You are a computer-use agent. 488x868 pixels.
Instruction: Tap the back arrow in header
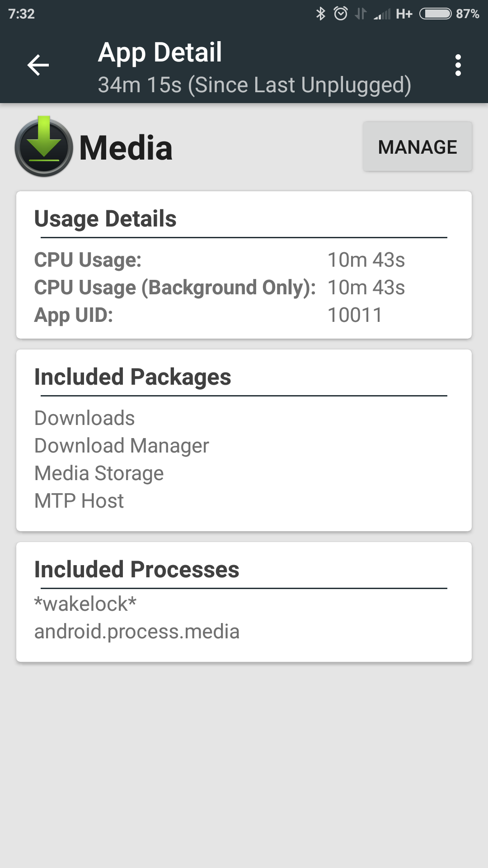(x=38, y=65)
